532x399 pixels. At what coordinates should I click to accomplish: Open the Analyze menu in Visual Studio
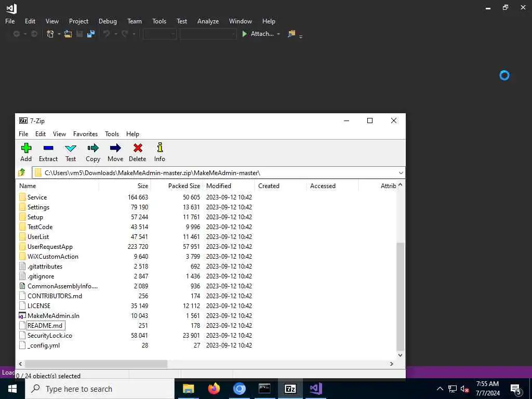point(208,21)
